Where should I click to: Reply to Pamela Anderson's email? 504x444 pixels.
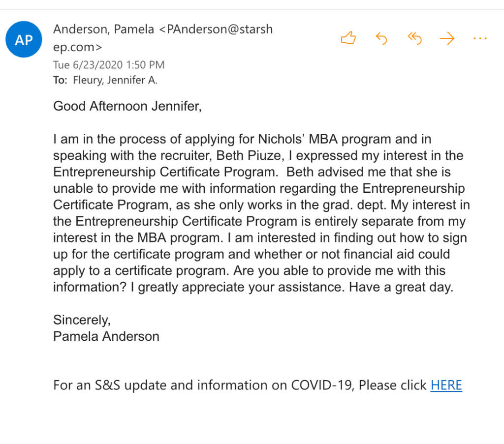381,38
